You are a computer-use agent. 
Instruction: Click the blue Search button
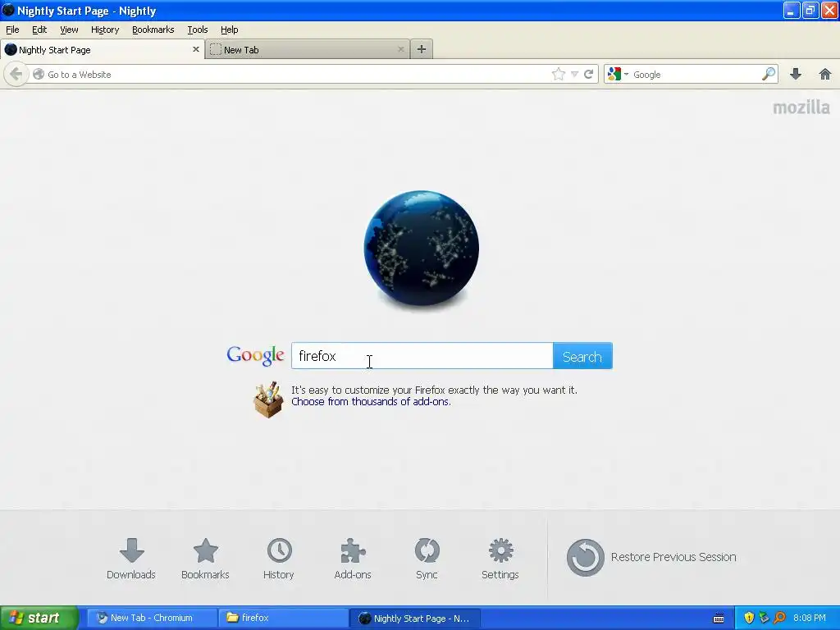tap(582, 356)
